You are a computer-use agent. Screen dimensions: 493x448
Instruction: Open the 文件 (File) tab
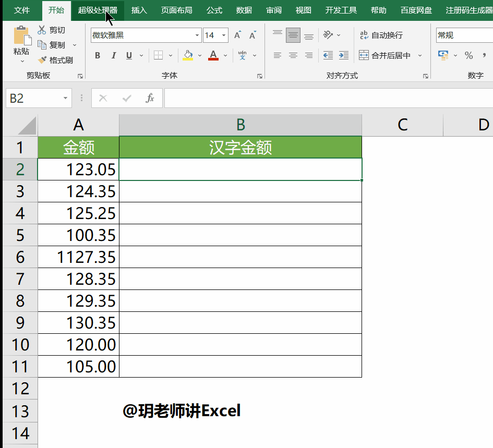22,10
